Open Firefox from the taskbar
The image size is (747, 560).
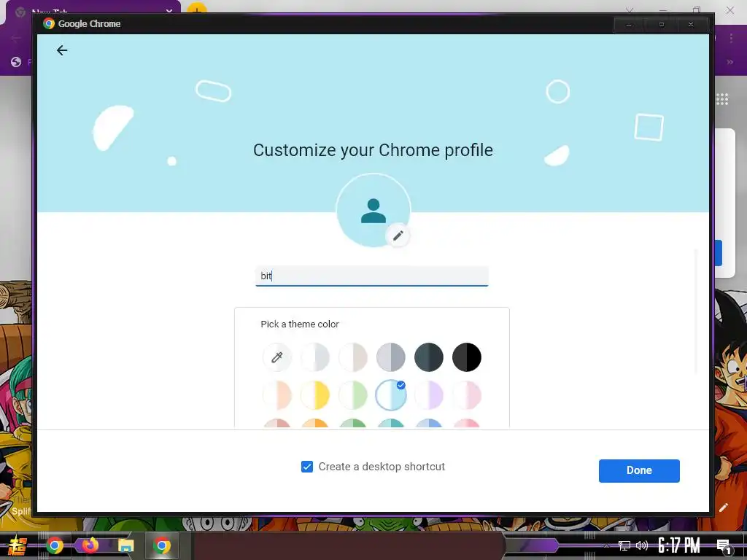click(90, 545)
